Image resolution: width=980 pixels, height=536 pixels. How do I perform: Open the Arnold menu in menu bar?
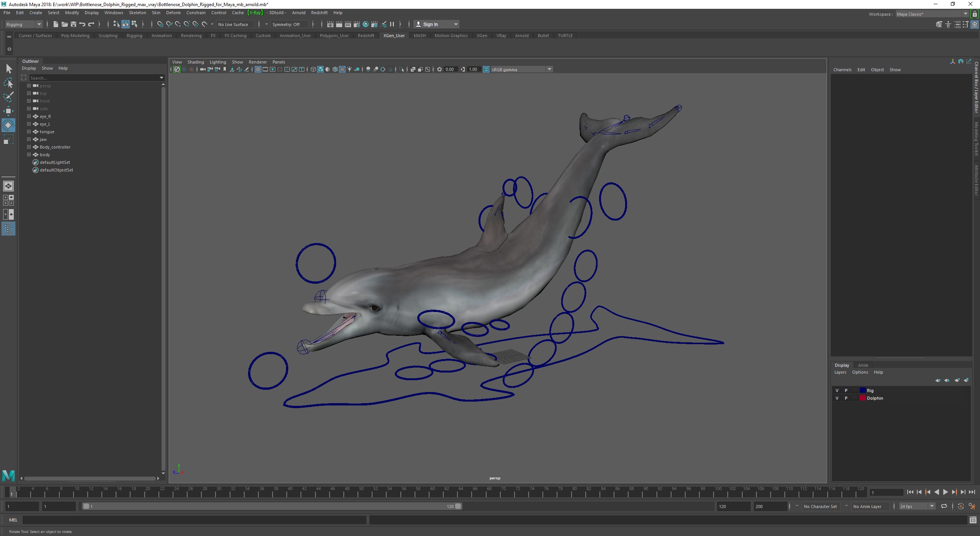click(x=299, y=13)
